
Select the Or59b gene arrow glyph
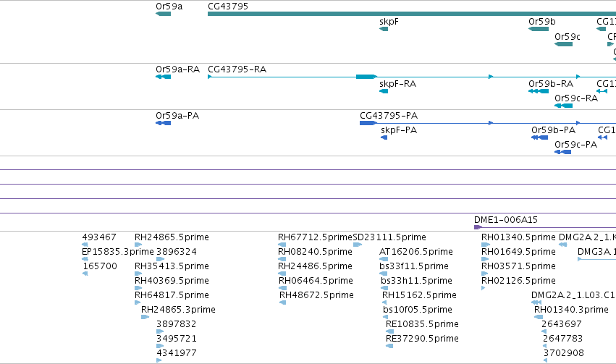[x=539, y=29]
